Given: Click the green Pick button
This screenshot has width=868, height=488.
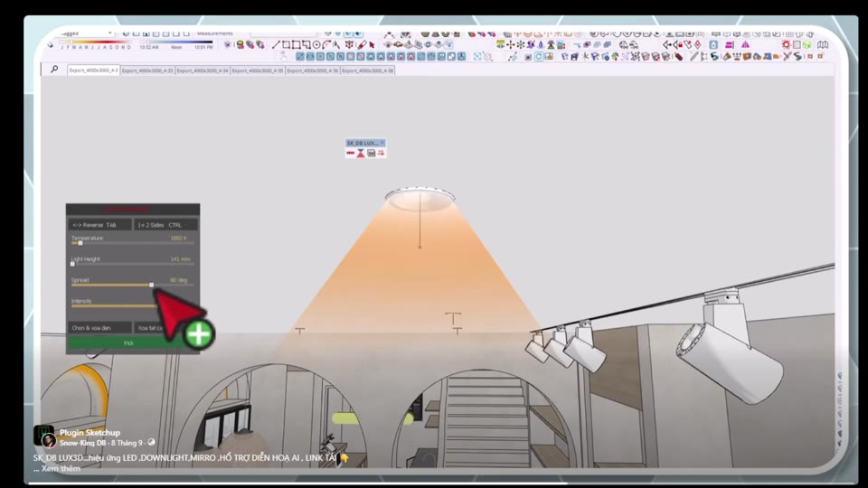Looking at the screenshot, I should [x=128, y=343].
